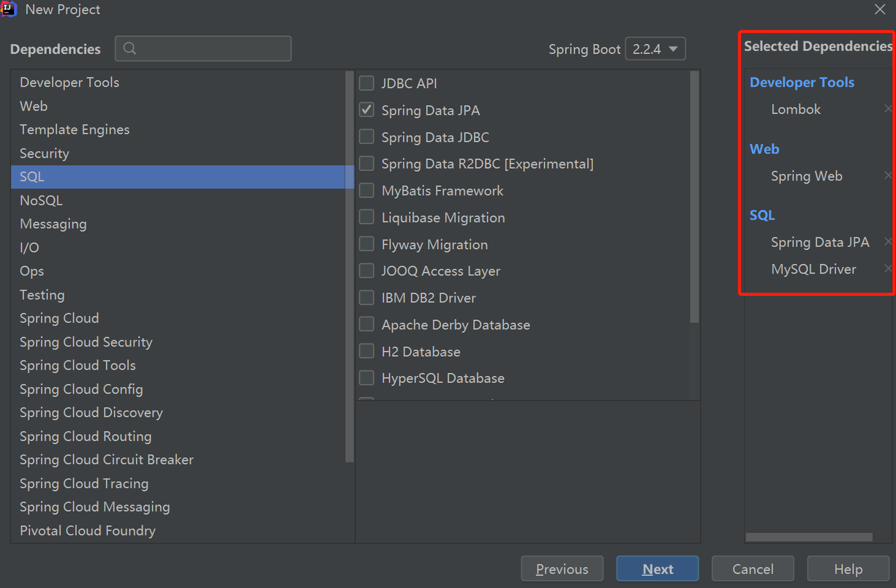Click the dependency search input field

210,48
